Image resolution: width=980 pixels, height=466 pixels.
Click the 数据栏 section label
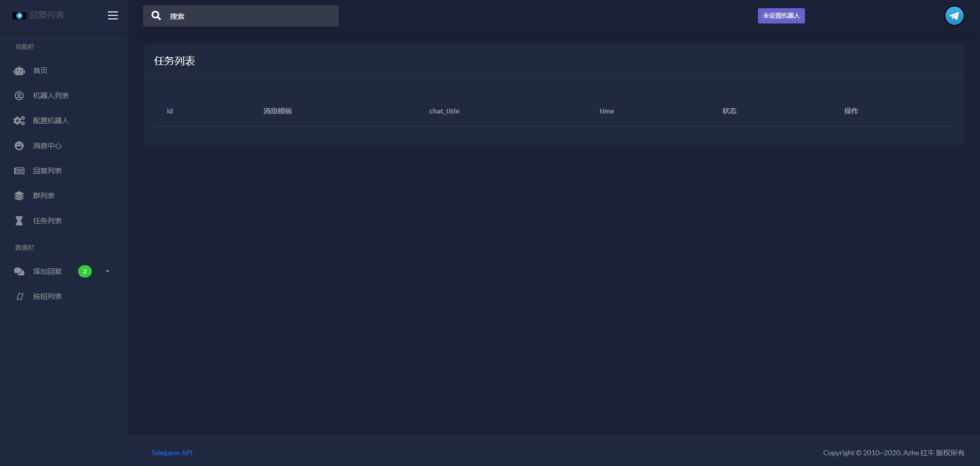click(x=24, y=247)
